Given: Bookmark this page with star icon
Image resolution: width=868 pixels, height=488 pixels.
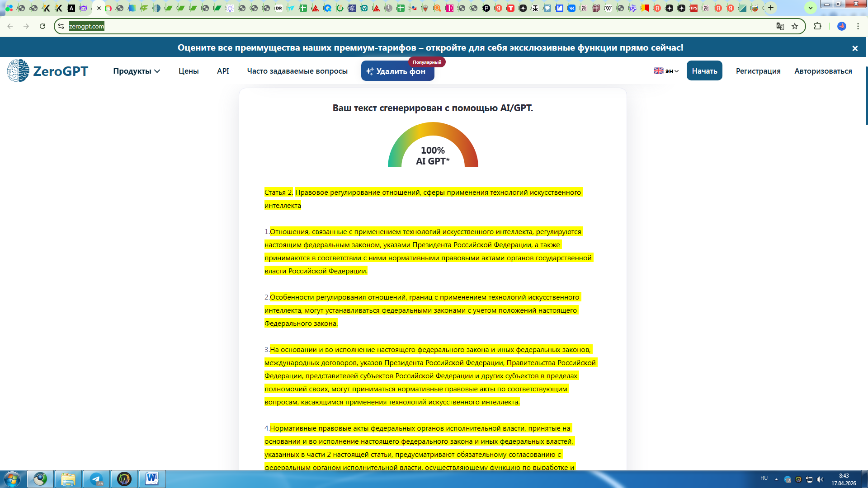Looking at the screenshot, I should (795, 26).
